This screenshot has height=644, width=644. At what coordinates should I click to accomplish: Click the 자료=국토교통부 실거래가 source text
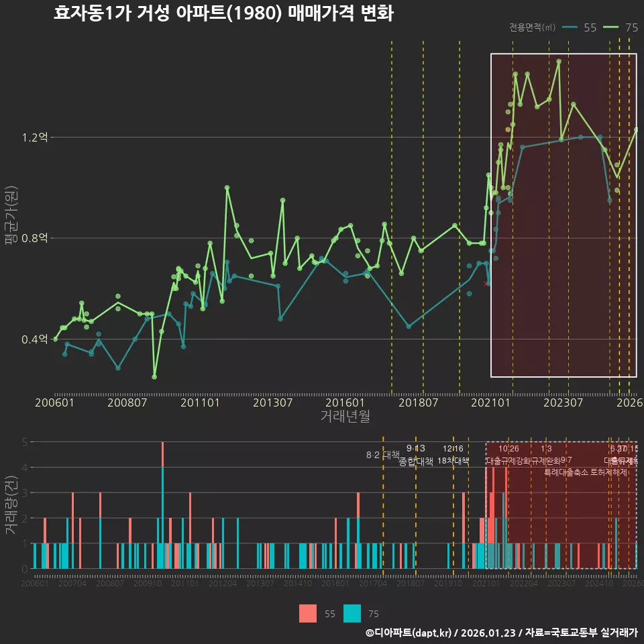tap(581, 633)
